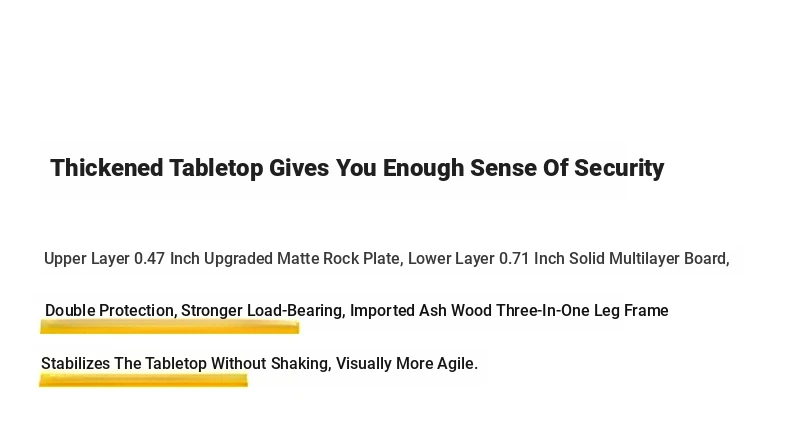790x437 pixels.
Task: Click 'Visually More Agile' text
Action: (x=407, y=363)
